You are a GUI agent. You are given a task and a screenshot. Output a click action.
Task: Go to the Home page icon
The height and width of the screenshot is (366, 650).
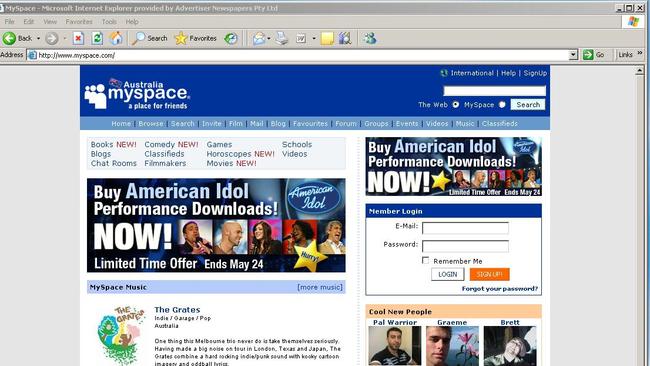click(116, 39)
